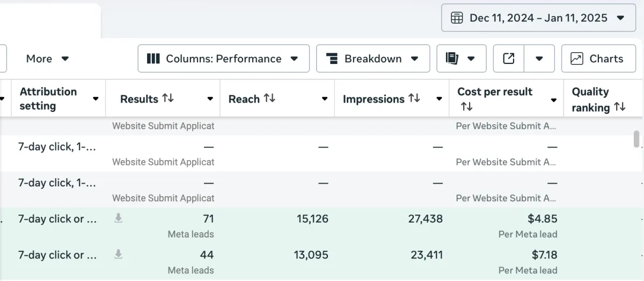Open Reach column options caret
This screenshot has height=281, width=644.
click(x=325, y=99)
